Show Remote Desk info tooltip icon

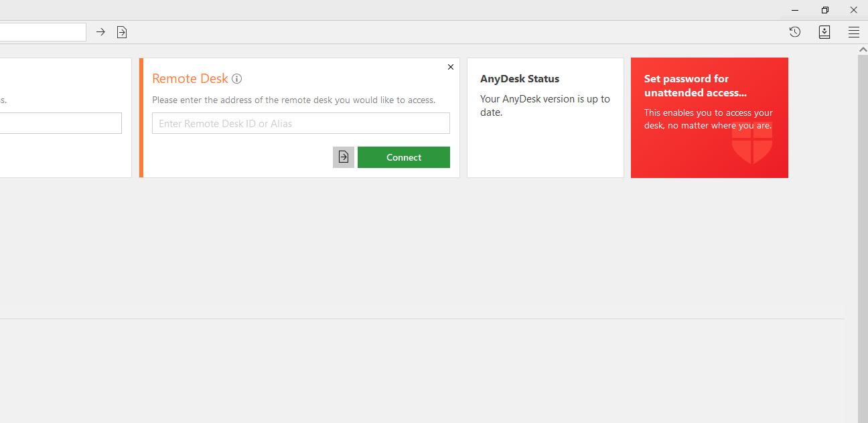click(236, 79)
